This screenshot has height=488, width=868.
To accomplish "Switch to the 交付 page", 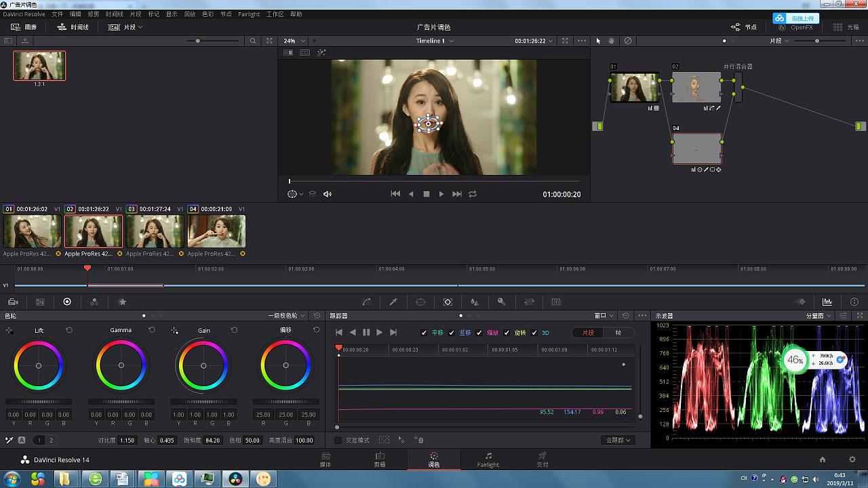I will [x=542, y=460].
